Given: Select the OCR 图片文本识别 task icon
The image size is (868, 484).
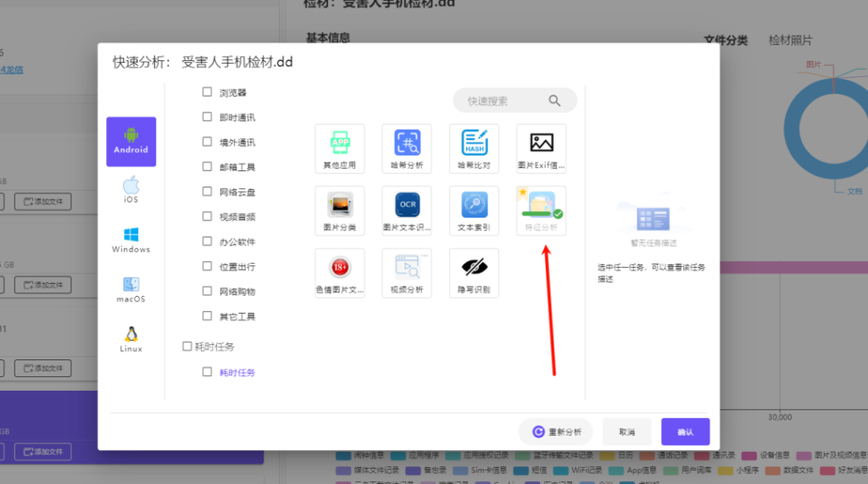Looking at the screenshot, I should click(x=407, y=211).
